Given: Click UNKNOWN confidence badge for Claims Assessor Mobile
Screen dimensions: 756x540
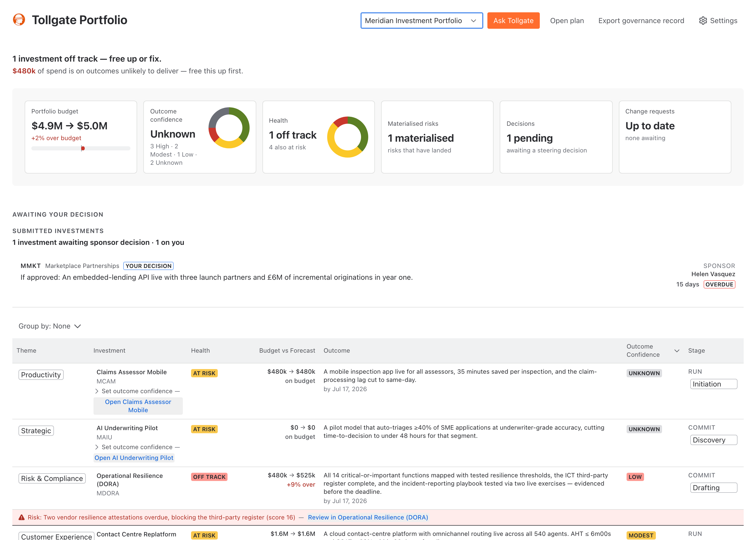Looking at the screenshot, I should (x=644, y=373).
